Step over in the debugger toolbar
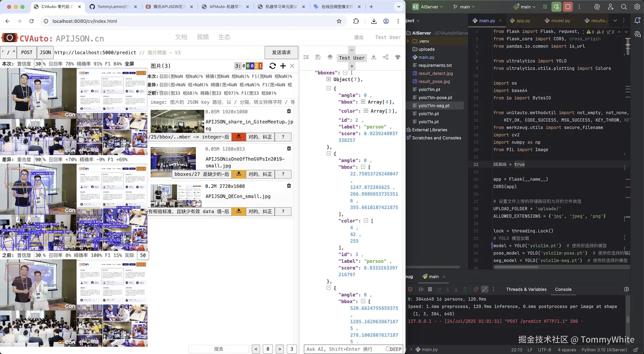The image size is (644, 354). coord(439,289)
